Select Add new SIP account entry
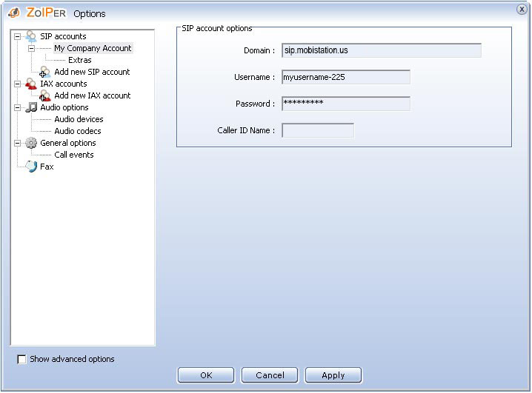The height and width of the screenshot is (393, 532). 92,72
